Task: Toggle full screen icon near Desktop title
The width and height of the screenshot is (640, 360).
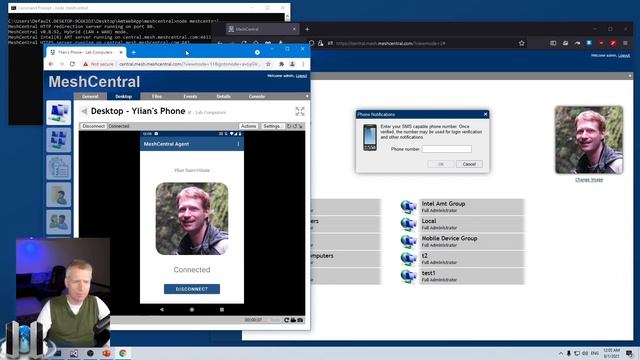Action: click(300, 111)
